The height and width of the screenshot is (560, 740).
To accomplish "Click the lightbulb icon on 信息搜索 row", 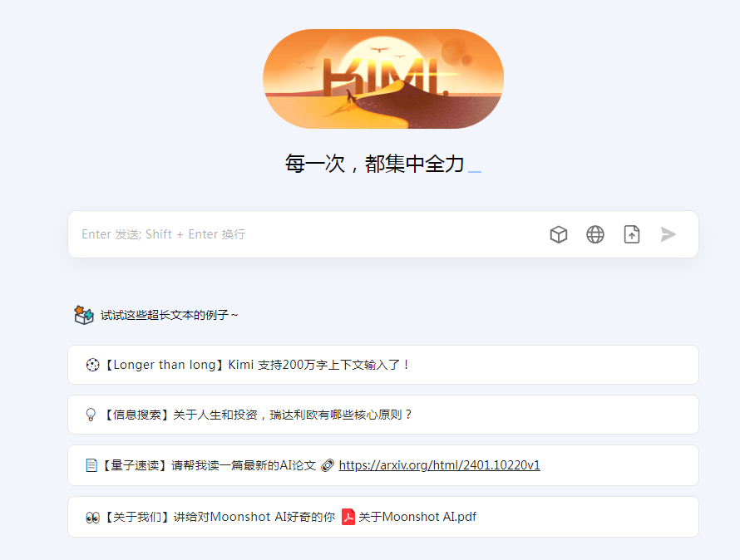I will pos(91,415).
